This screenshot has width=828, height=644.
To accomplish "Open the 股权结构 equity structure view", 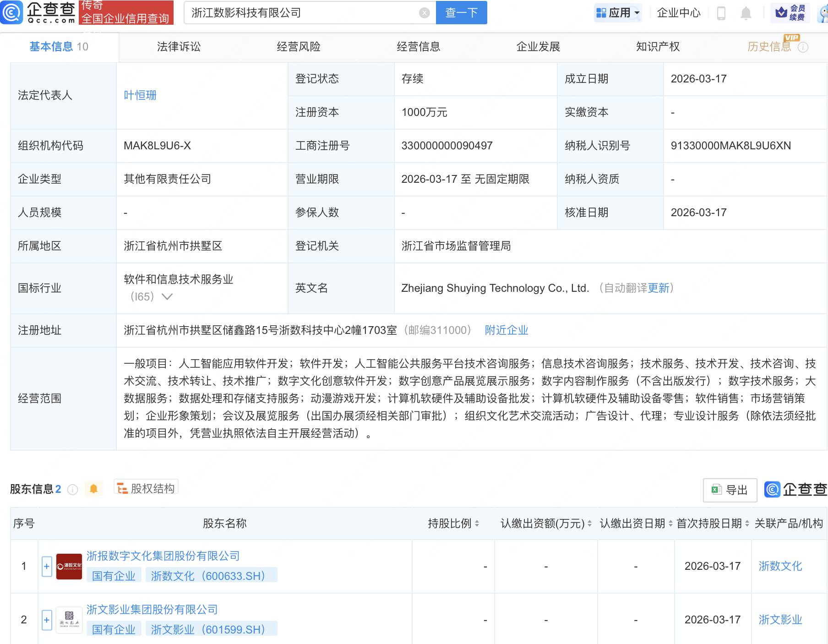I will click(146, 488).
